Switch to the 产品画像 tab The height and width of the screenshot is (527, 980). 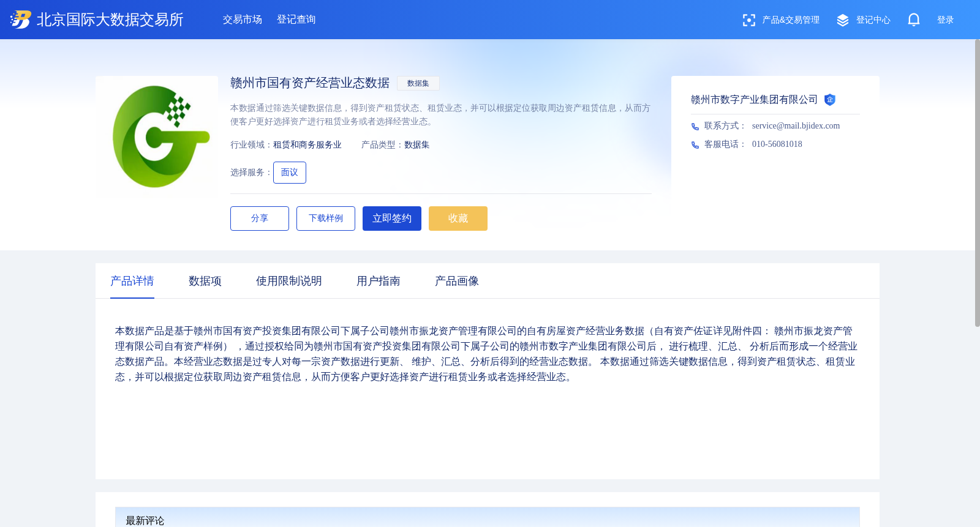coord(457,281)
